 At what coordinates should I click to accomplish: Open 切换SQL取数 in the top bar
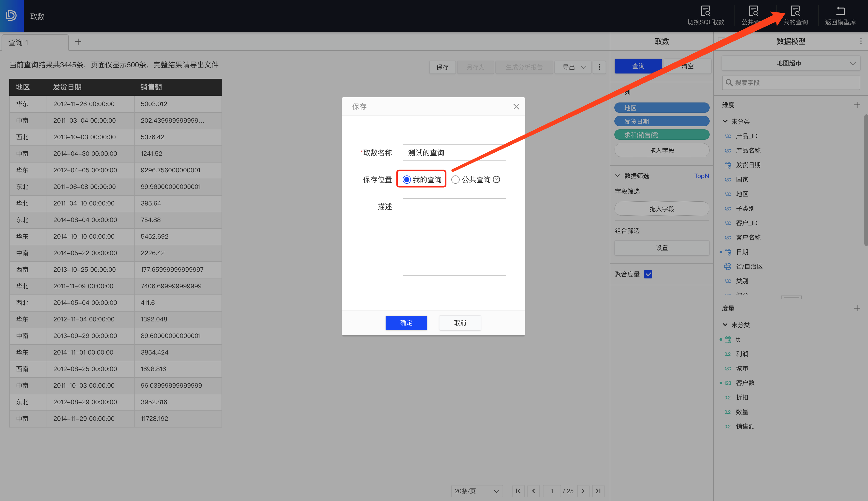point(706,16)
